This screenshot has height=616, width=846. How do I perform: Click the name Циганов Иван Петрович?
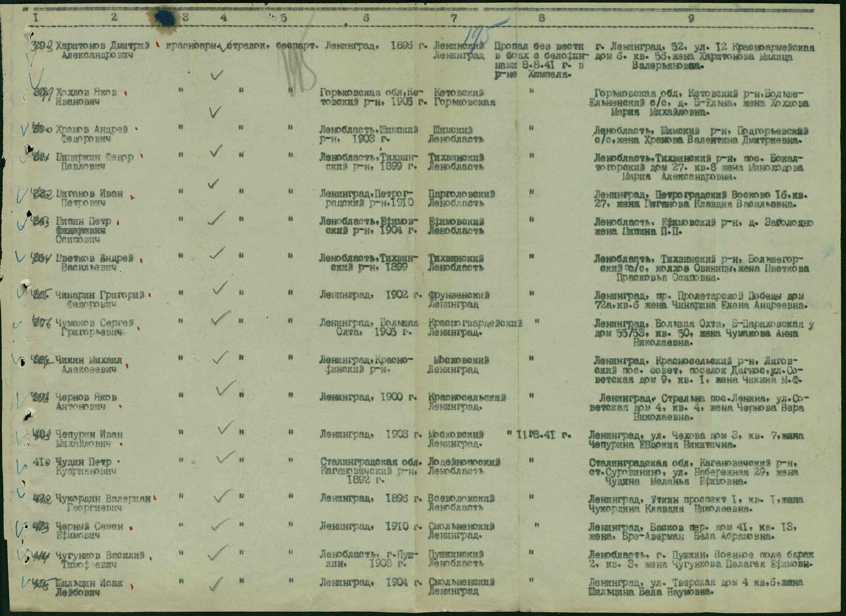point(90,198)
